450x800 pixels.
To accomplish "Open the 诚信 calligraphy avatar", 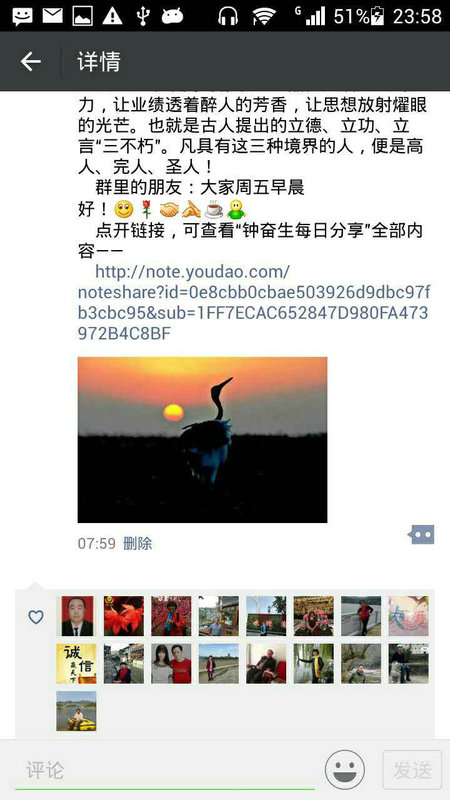I will pyautogui.click(x=77, y=663).
